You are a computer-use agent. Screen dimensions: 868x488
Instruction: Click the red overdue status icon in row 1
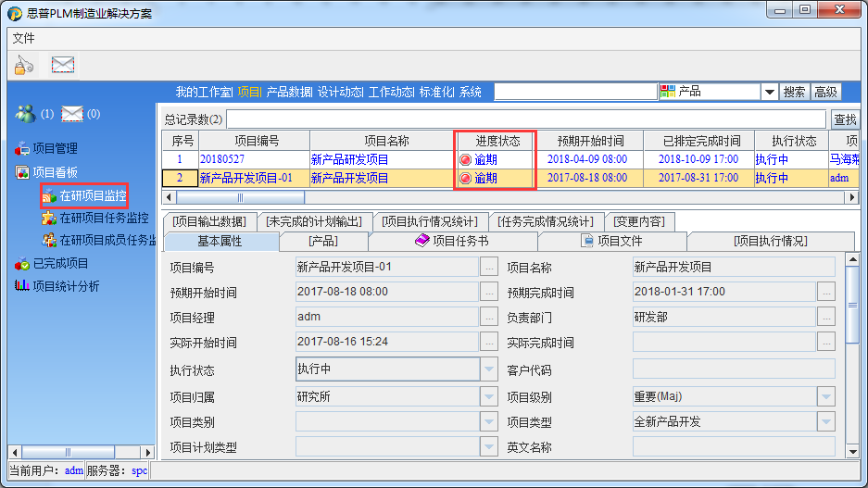(465, 159)
